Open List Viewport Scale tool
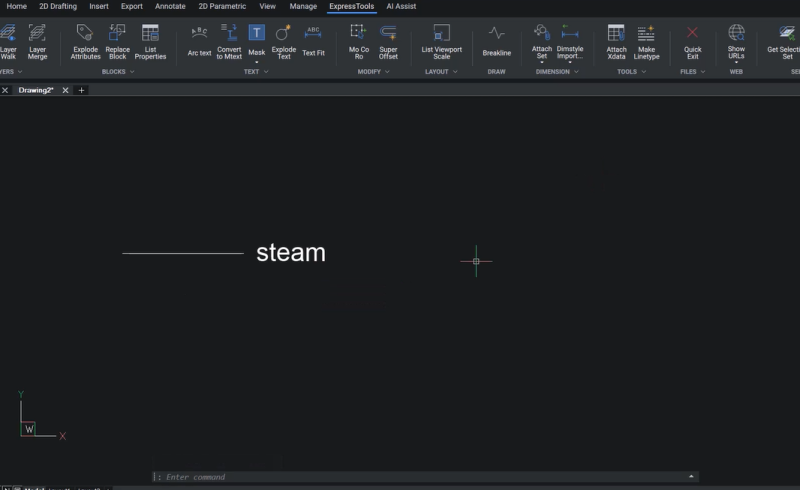Image resolution: width=800 pixels, height=491 pixels. point(441,42)
